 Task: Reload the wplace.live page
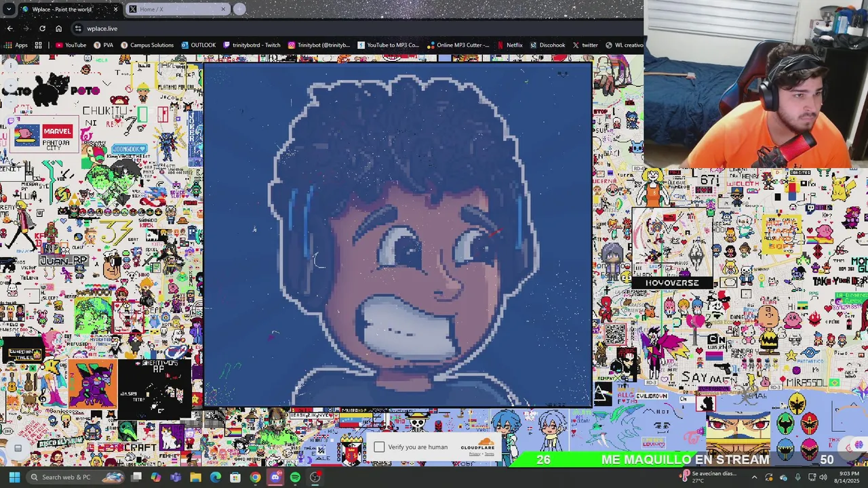[x=42, y=28]
